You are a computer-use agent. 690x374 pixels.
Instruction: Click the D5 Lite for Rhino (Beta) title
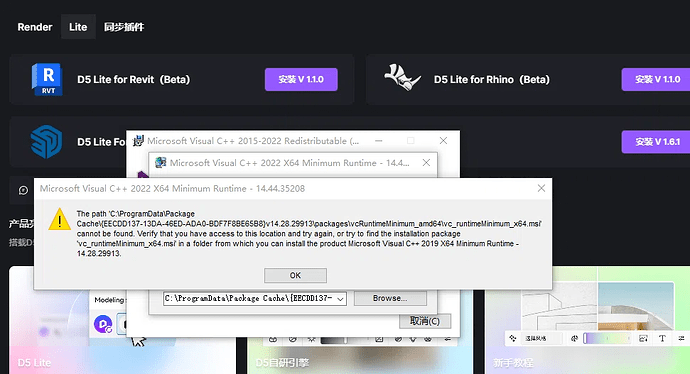(492, 80)
